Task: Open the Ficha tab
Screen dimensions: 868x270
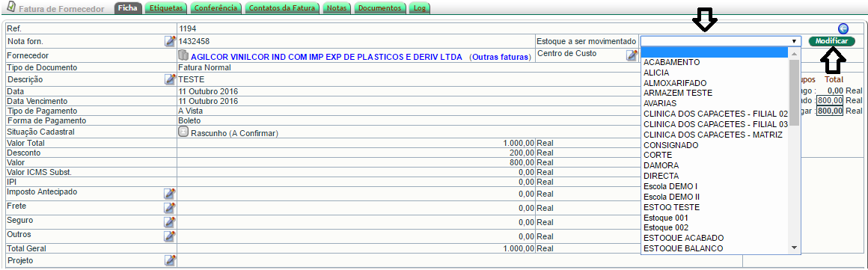Action: coord(128,7)
